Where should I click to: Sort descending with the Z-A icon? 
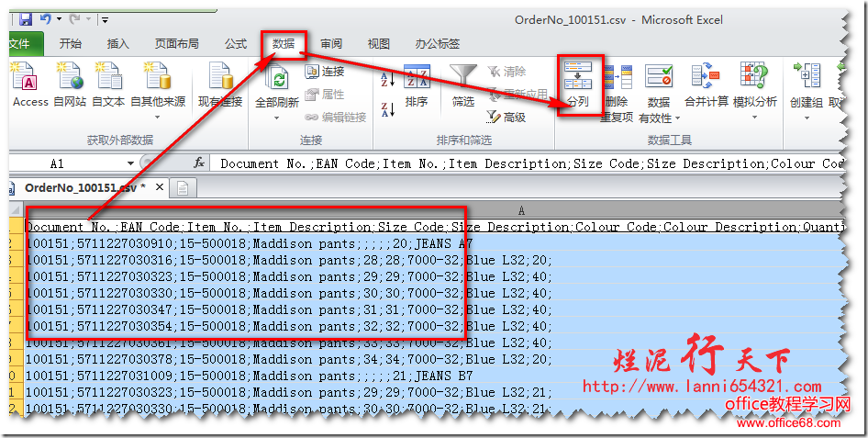(x=387, y=109)
